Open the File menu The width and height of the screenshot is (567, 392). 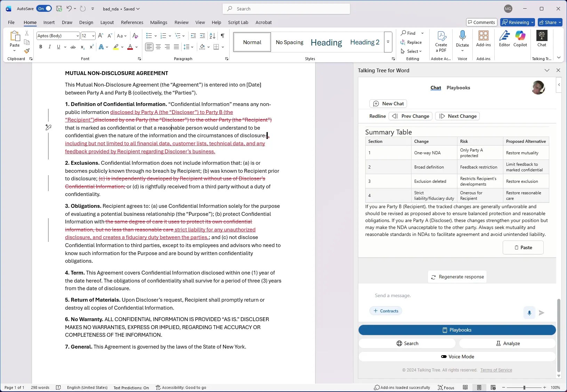pyautogui.click(x=11, y=22)
